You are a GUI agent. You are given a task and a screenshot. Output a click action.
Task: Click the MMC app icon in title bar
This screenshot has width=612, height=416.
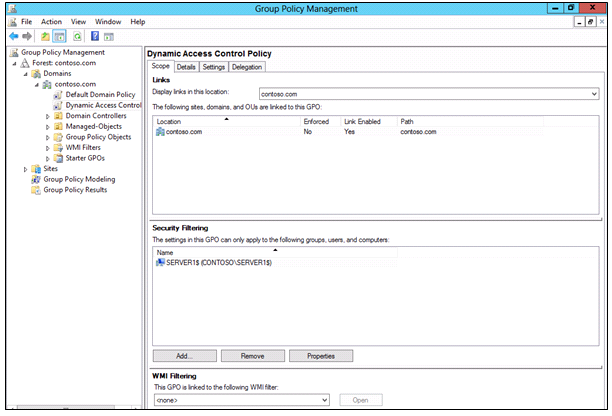click(x=12, y=8)
